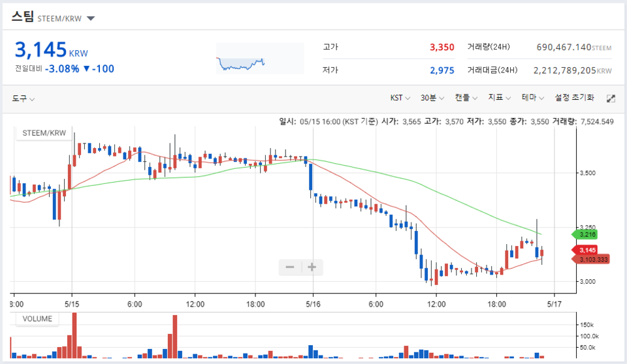
Task: Open the 30분 interval dropdown
Action: (x=432, y=98)
